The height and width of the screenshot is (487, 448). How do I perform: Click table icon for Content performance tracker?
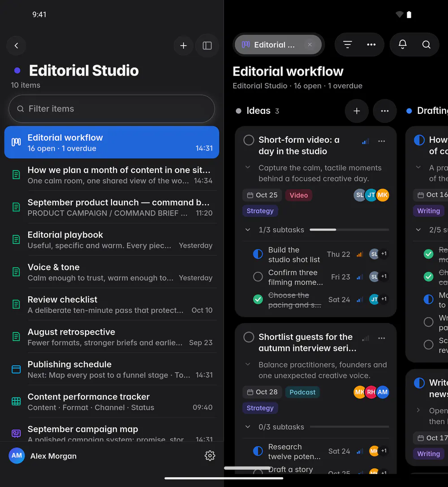[16, 401]
